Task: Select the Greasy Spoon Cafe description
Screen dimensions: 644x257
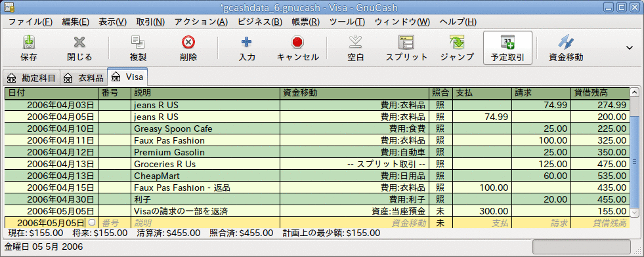Action: point(173,128)
